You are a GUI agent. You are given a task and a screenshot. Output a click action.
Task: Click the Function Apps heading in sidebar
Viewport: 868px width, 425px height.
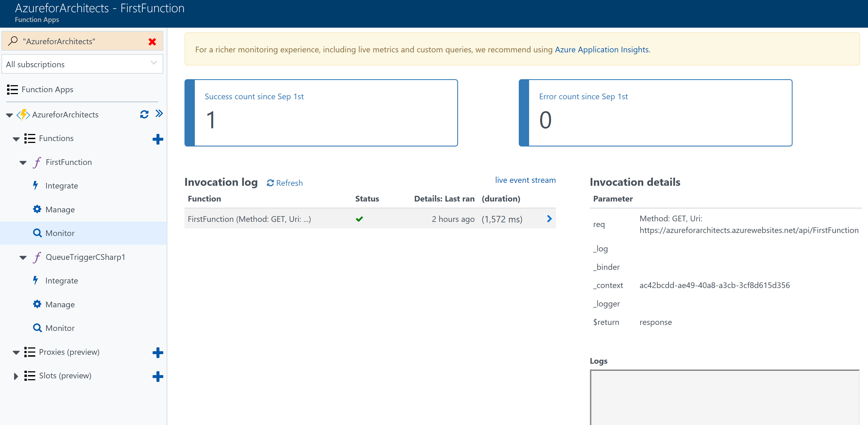[47, 89]
